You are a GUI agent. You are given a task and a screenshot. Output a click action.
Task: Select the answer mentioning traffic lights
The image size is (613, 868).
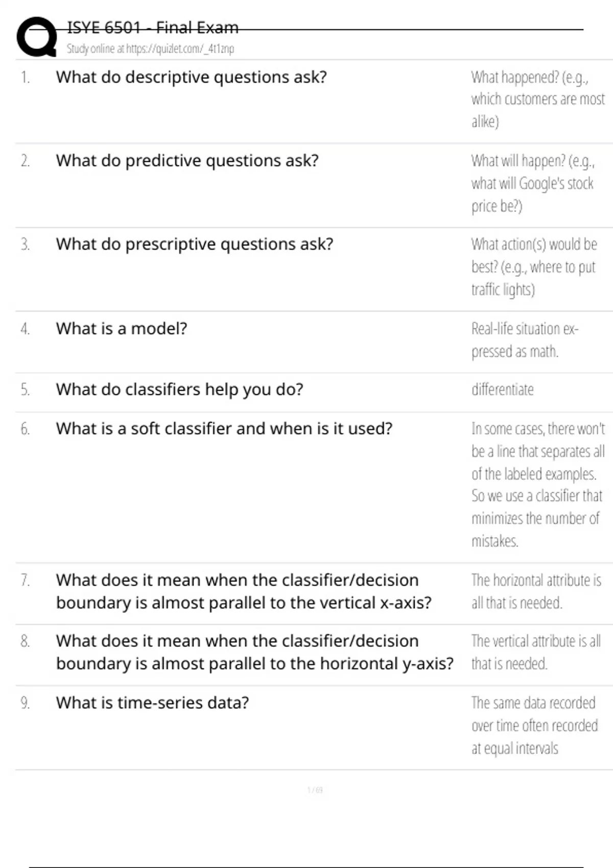click(533, 267)
